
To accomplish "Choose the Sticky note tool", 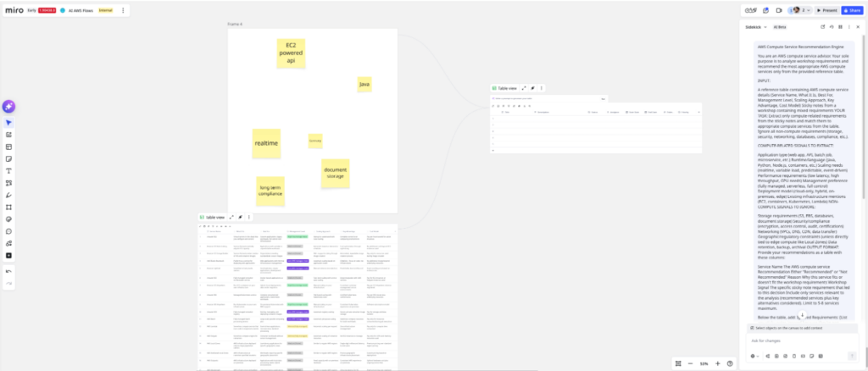I will pos(8,158).
